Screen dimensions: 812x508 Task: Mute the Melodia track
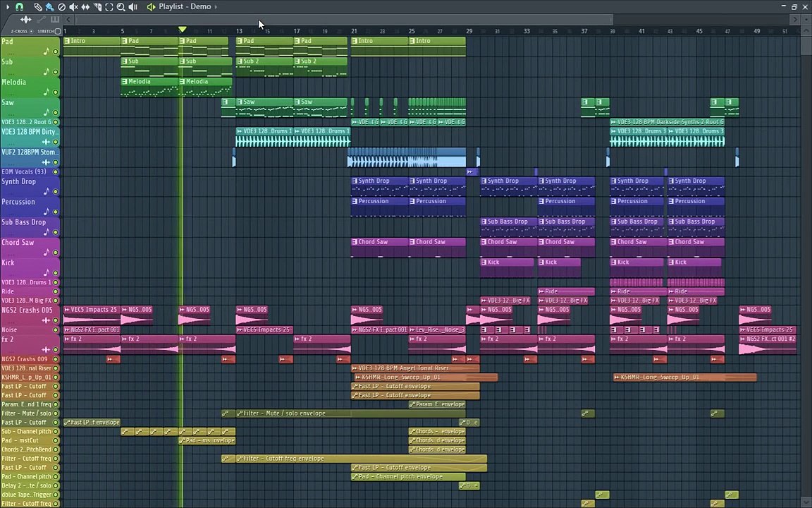coord(56,92)
